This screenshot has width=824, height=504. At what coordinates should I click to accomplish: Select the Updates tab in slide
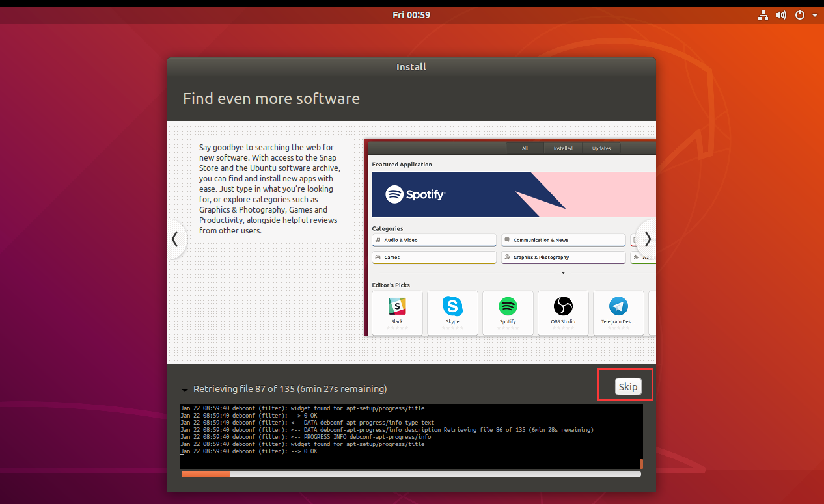tap(601, 148)
